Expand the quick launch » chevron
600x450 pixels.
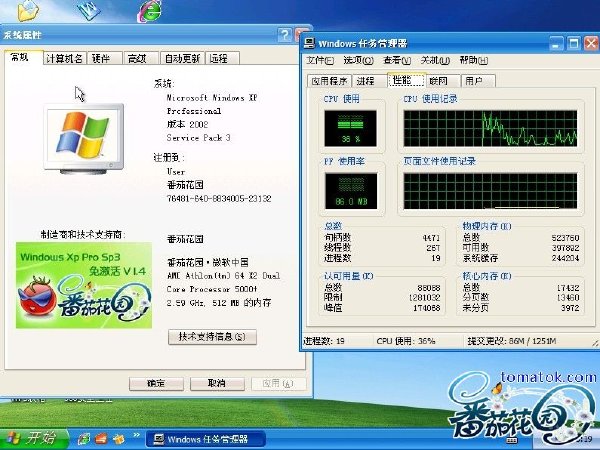[x=136, y=435]
